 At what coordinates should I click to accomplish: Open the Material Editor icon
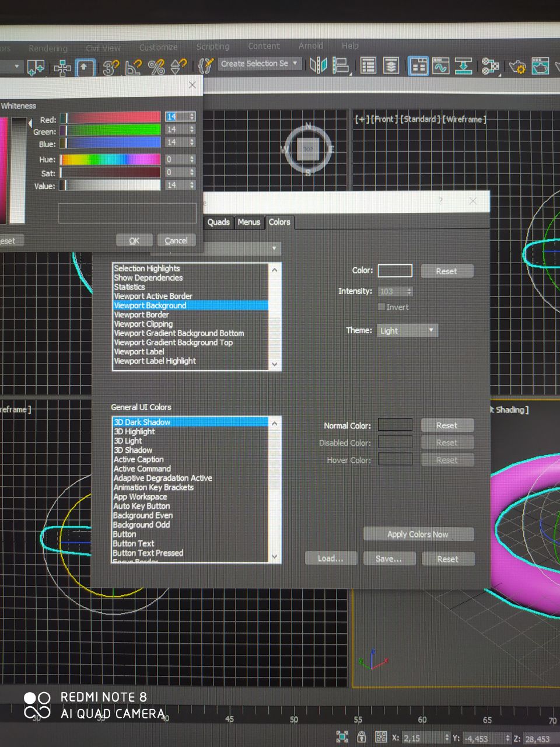coord(490,66)
